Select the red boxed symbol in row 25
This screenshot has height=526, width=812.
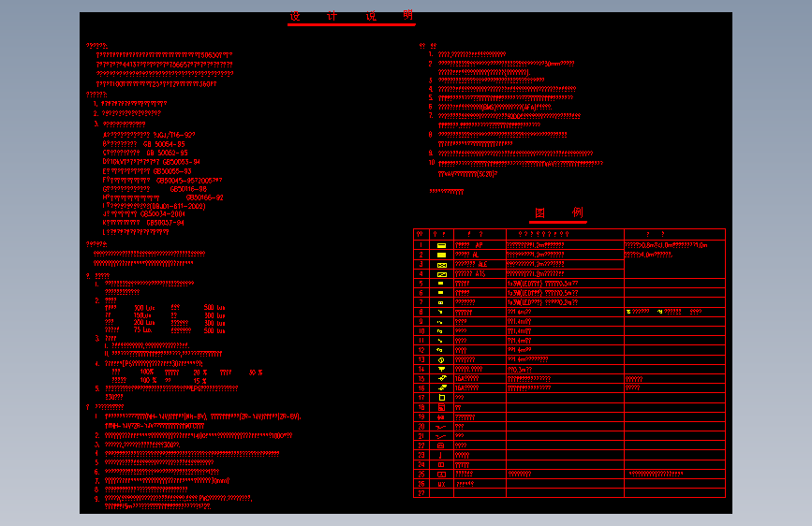pos(442,475)
